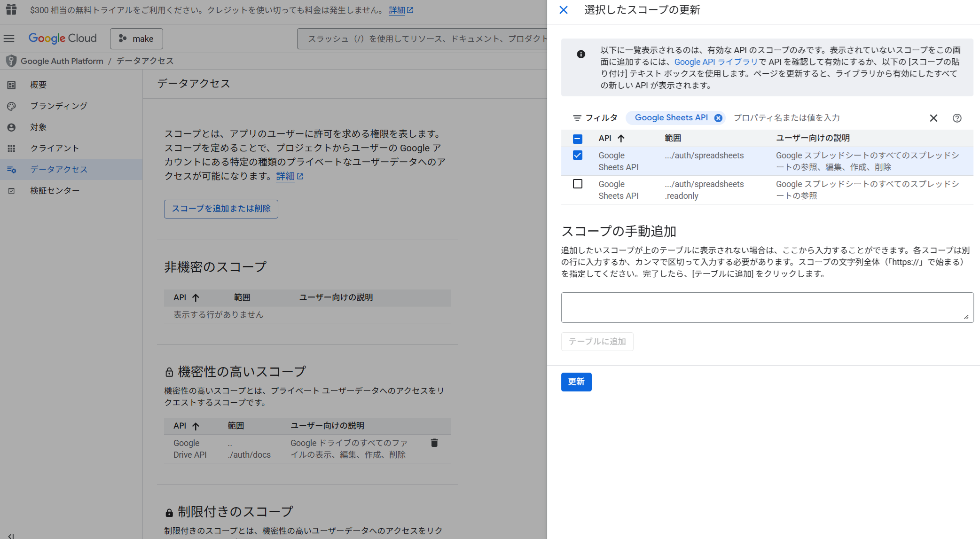
Task: Click the 範囲 column header in scope panel
Action: tap(673, 138)
